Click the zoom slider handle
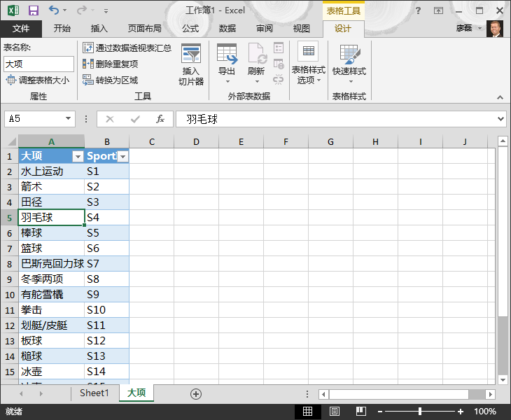Viewport: 511px width, 420px height. click(419, 412)
